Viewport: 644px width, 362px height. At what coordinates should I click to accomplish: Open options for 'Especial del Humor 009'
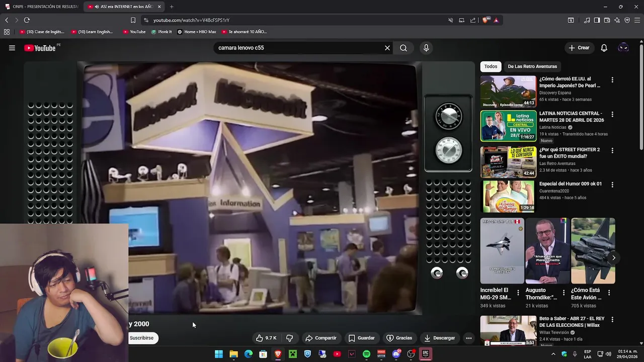pos(612,185)
